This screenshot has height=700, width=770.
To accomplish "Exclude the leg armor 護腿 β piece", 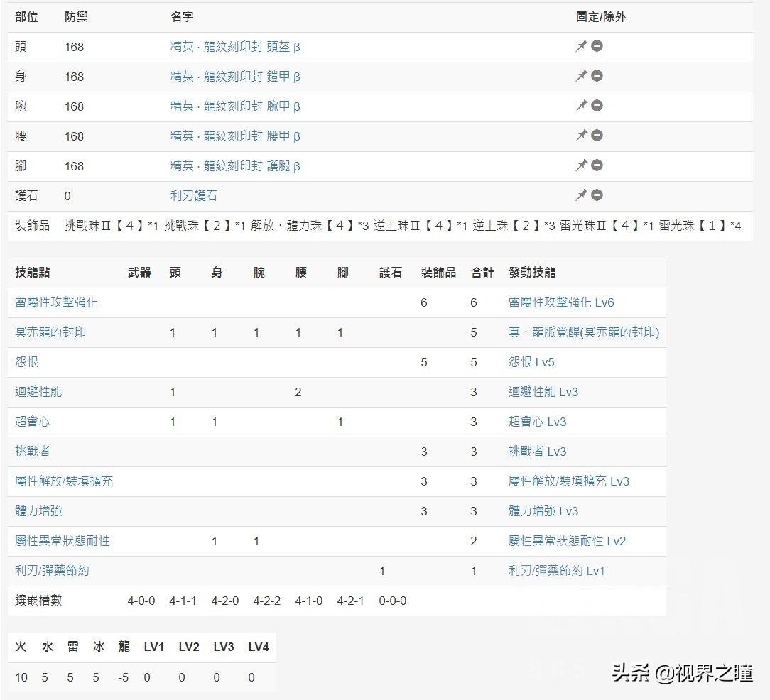I will point(597,165).
